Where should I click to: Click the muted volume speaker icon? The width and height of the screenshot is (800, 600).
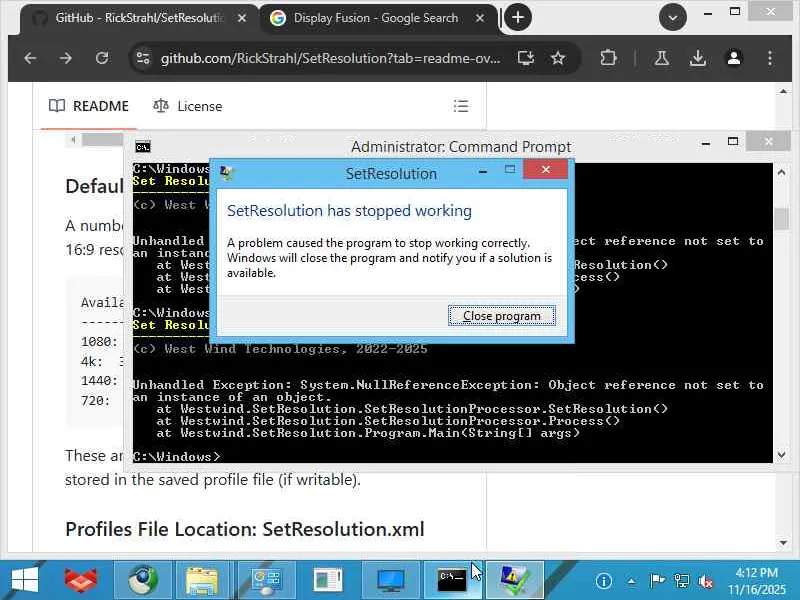coord(706,581)
